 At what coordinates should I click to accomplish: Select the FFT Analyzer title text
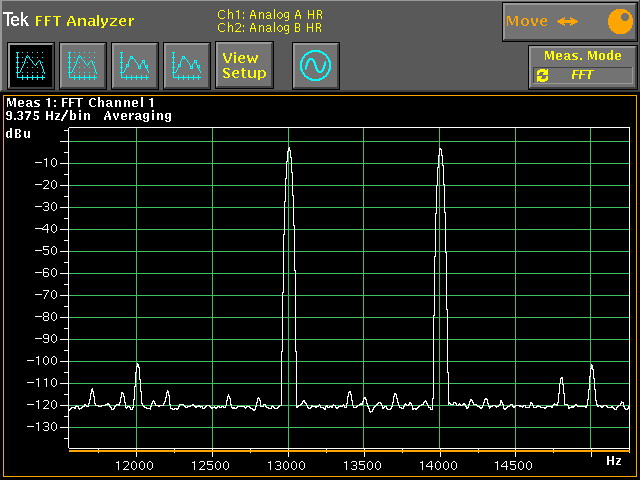point(84,21)
